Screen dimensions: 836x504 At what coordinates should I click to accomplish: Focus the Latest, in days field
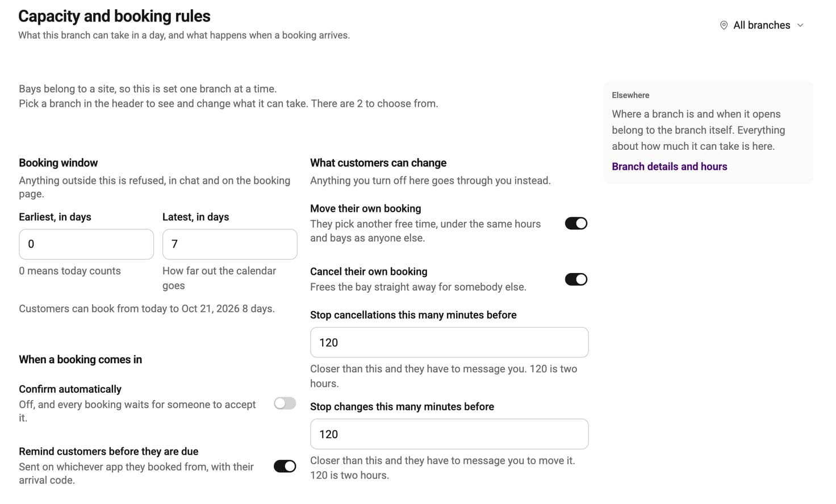pos(229,244)
